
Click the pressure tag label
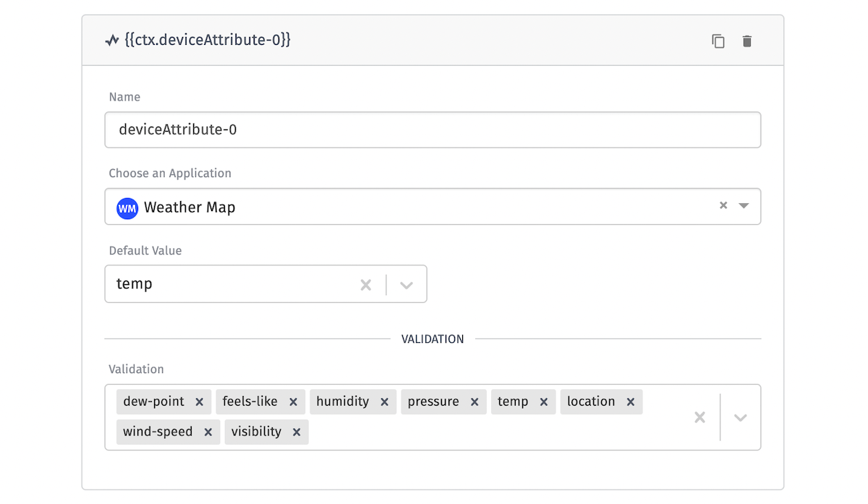(433, 401)
